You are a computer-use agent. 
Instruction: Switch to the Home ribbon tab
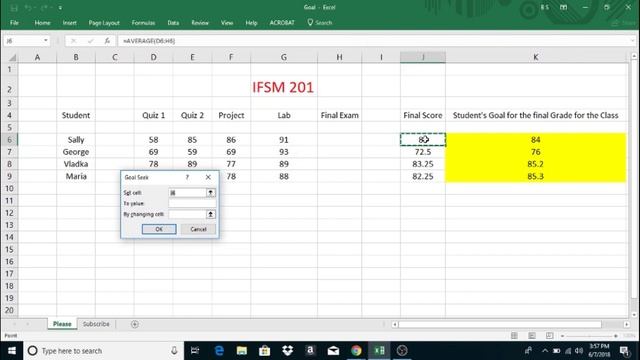pos(42,23)
